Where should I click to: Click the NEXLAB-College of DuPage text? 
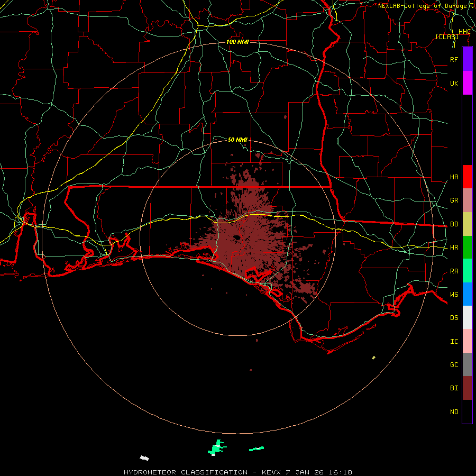tap(422, 6)
